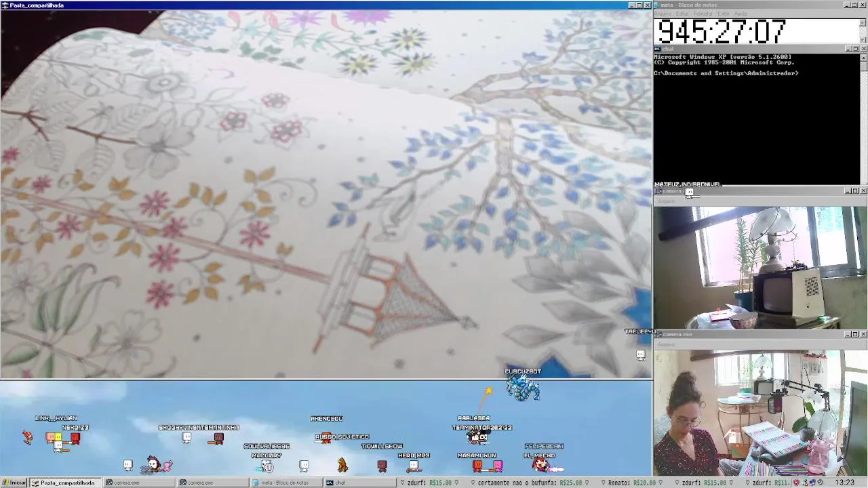Click the hockey-mask avatar on the stage

pos(153,465)
